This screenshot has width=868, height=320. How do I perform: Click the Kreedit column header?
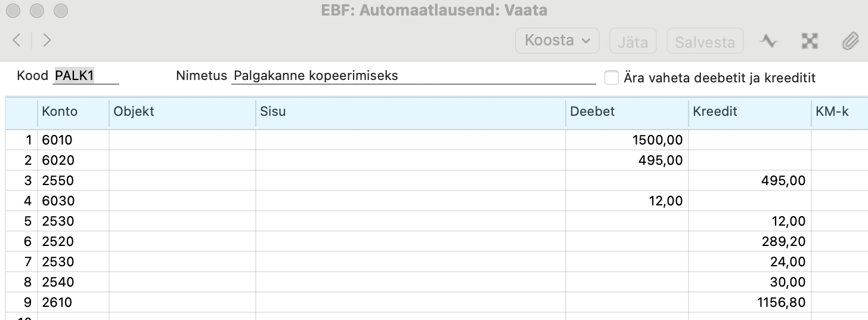(750, 112)
